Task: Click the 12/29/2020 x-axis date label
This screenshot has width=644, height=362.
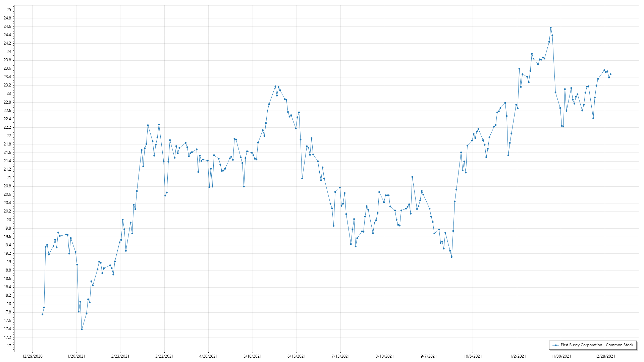Action: pyautogui.click(x=32, y=356)
